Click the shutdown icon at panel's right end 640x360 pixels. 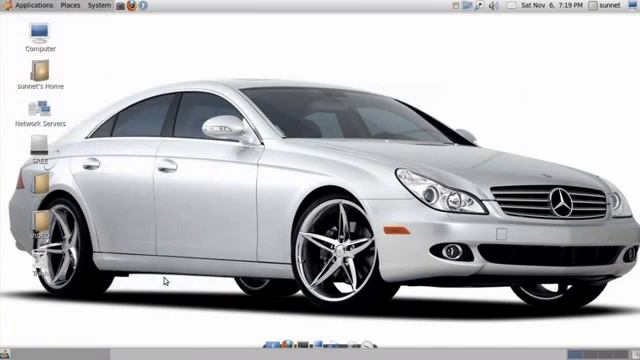(634, 4)
